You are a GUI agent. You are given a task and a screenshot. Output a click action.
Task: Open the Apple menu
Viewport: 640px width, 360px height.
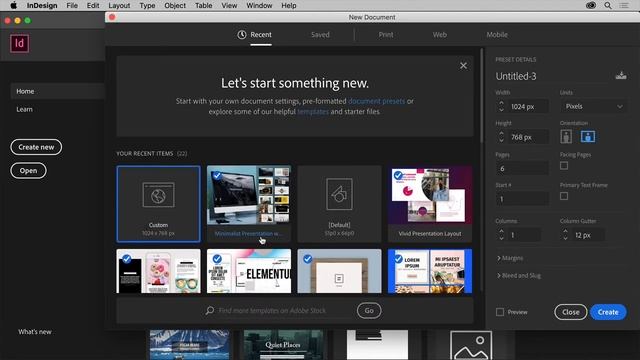[x=13, y=5]
